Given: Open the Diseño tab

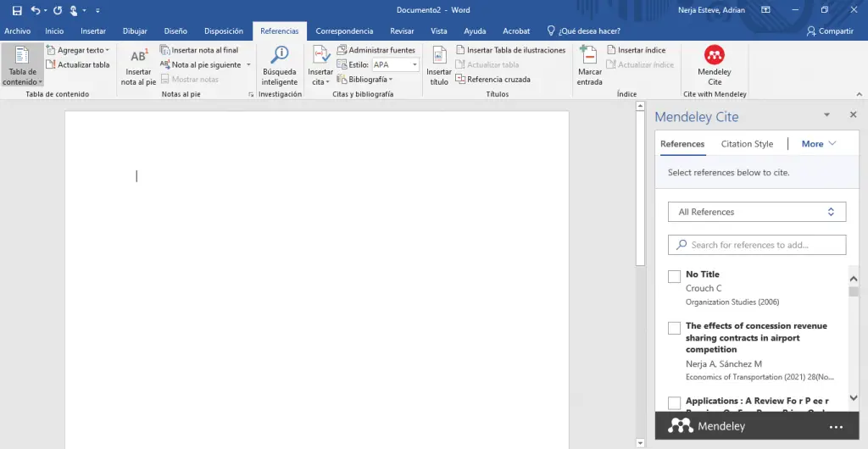Looking at the screenshot, I should pyautogui.click(x=175, y=31).
